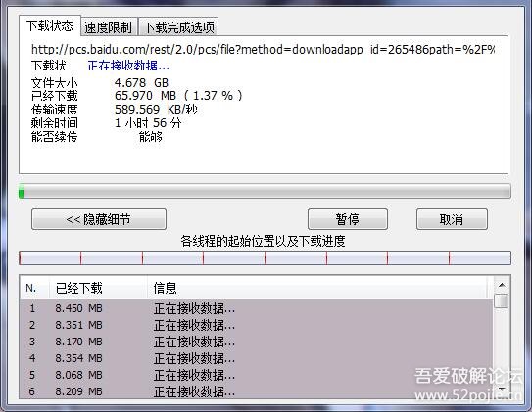
Task: Click the 各线程的起始位置以及下载进度 caption
Action: [x=263, y=241]
